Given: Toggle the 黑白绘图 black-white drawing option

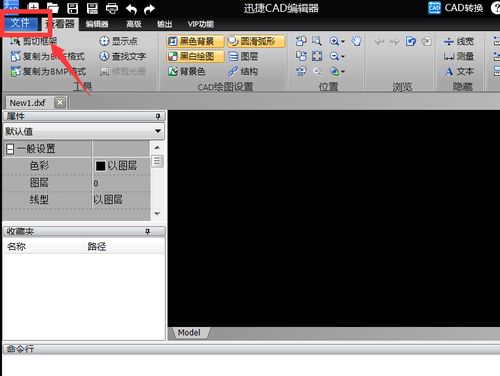Looking at the screenshot, I should [x=195, y=56].
